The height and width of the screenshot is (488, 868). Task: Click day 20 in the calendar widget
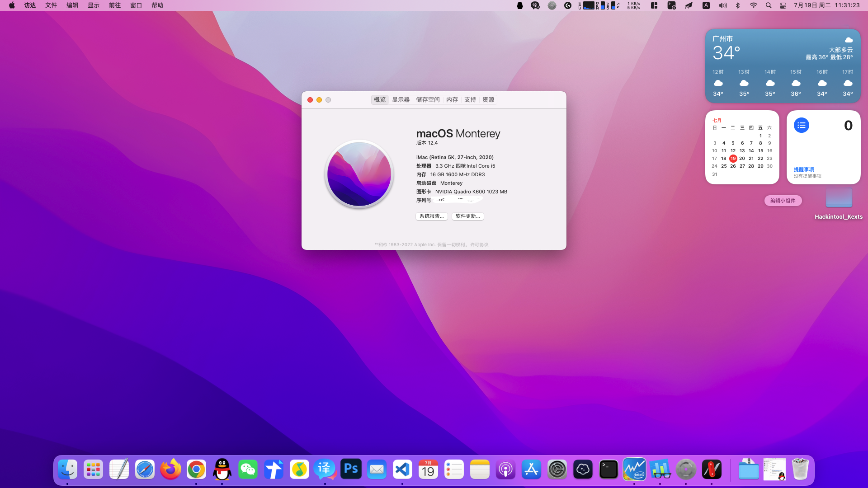742,159
